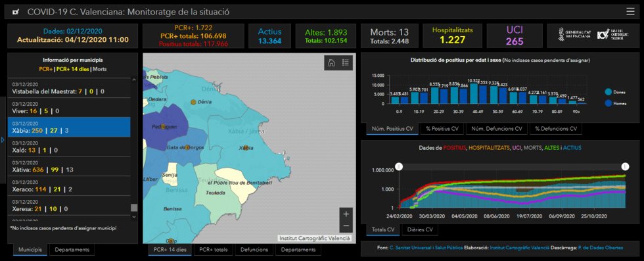
Task: Select the Viver municipality row
Action: [x=69, y=107]
